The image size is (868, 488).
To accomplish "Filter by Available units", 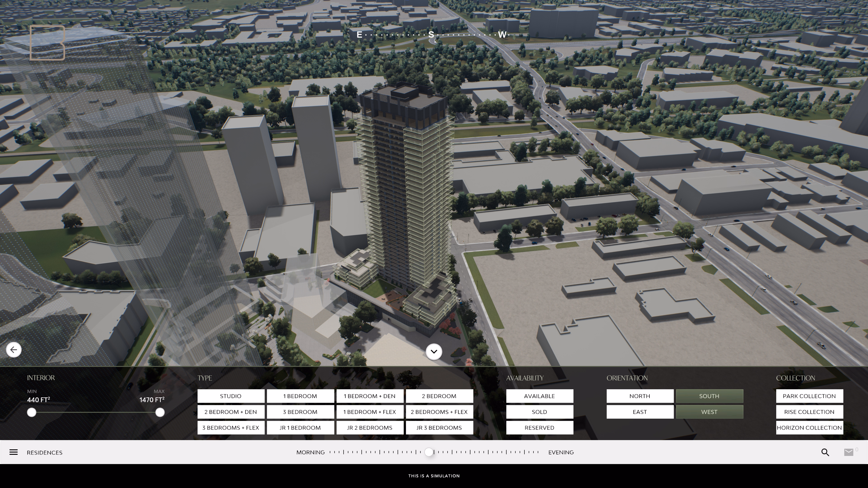I will tap(539, 396).
